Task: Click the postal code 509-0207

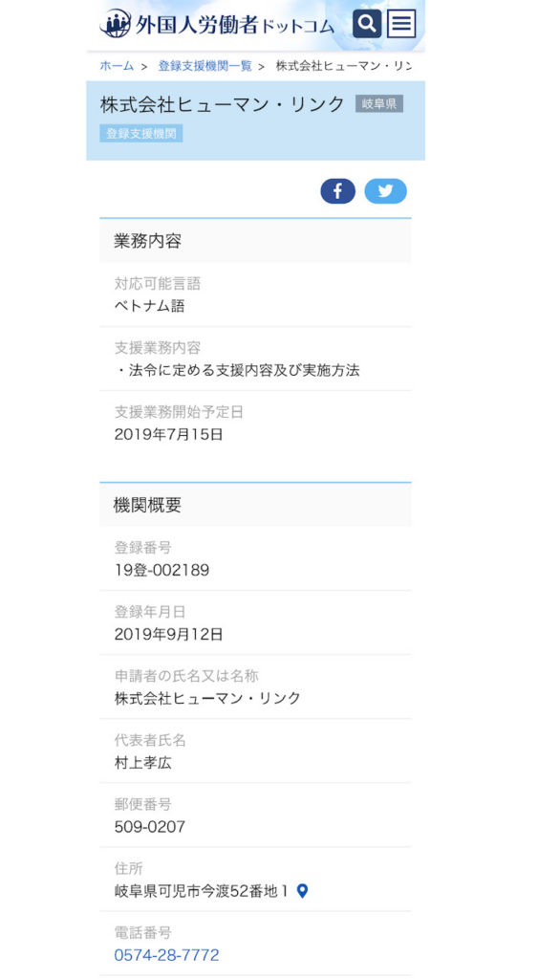Action: coord(150,827)
